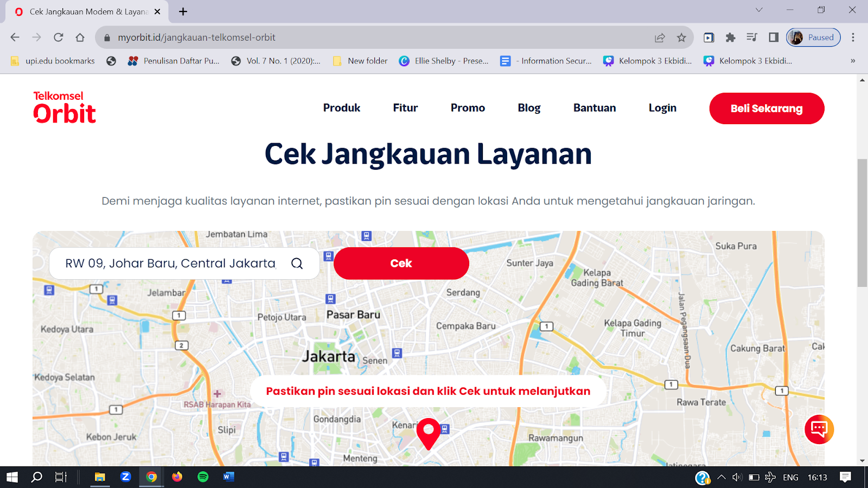Open the Fitur menu
This screenshot has height=488, width=868.
[405, 108]
